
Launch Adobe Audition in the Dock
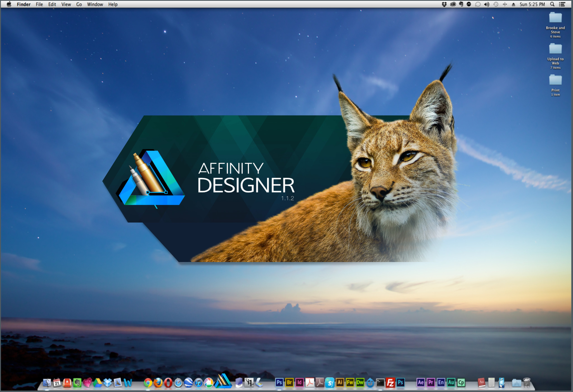pos(451,382)
